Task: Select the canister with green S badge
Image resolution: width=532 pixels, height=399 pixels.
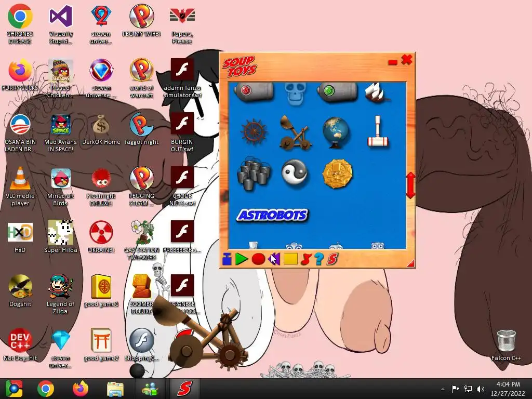Action: click(337, 91)
